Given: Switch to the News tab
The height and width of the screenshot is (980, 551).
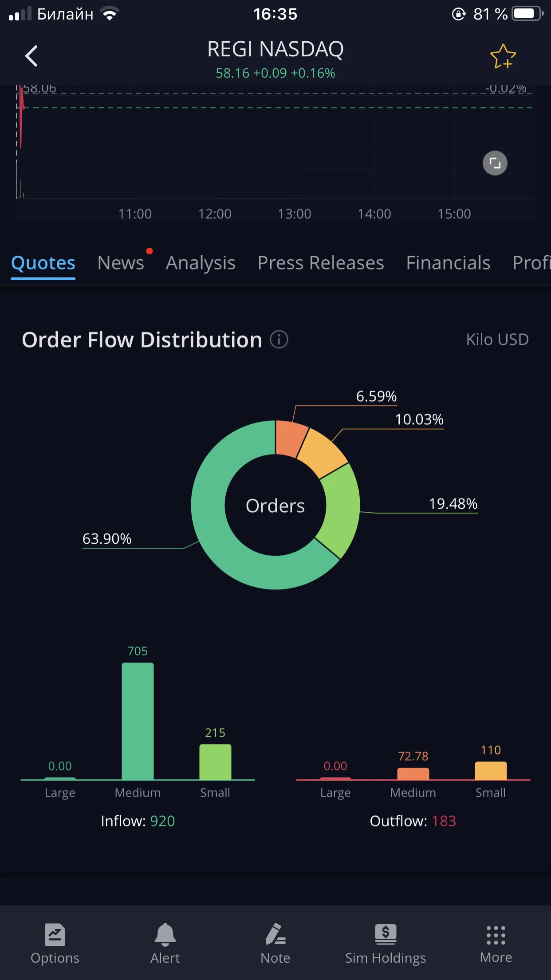Looking at the screenshot, I should (x=121, y=263).
